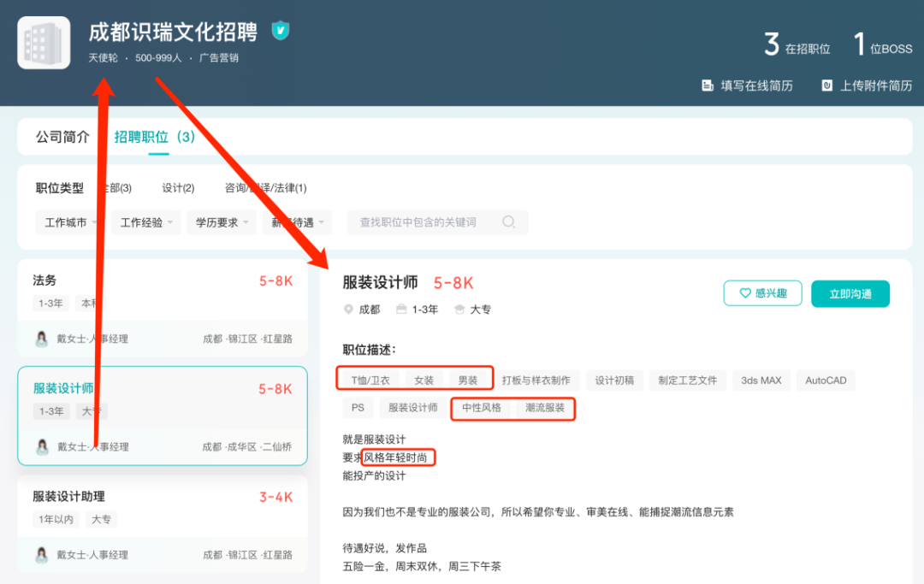
Task: Click the 填写在线简历 document icon
Action: click(708, 86)
